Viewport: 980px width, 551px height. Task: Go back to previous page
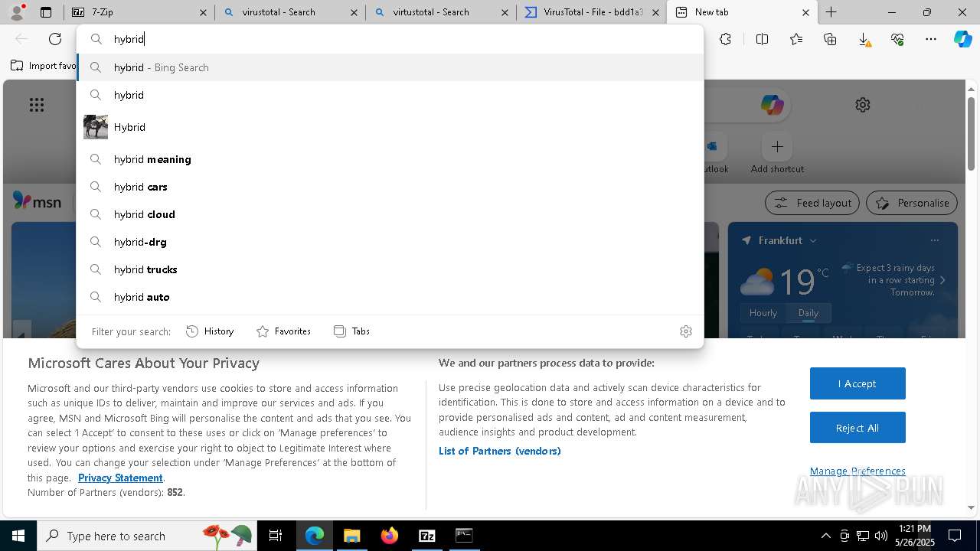[x=21, y=39]
